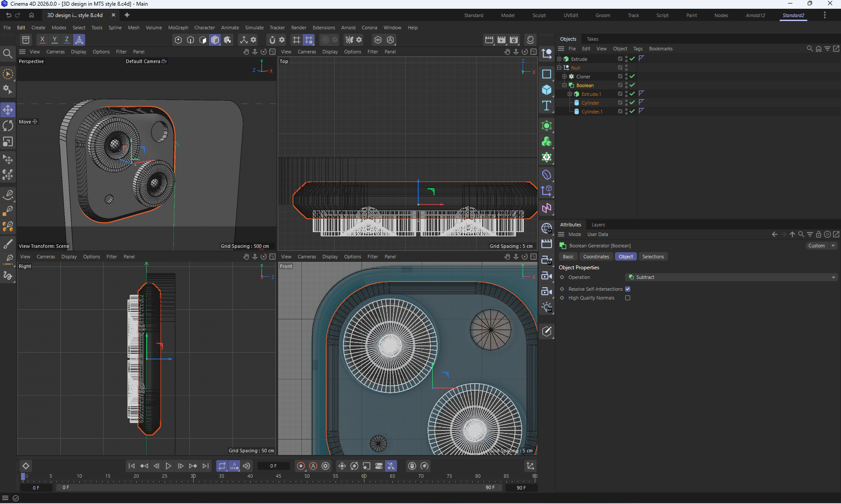Select the Scale tool

(8, 142)
